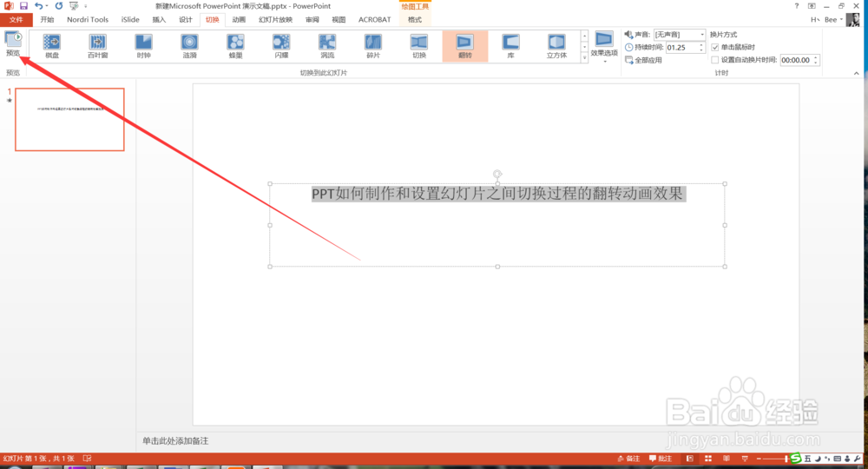Image resolution: width=868 pixels, height=469 pixels.
Task: Apply the 棋盘 checkerboard transition
Action: point(52,45)
